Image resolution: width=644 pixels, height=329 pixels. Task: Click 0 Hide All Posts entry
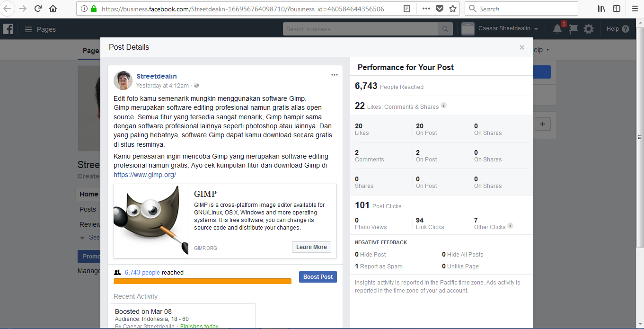click(x=463, y=254)
